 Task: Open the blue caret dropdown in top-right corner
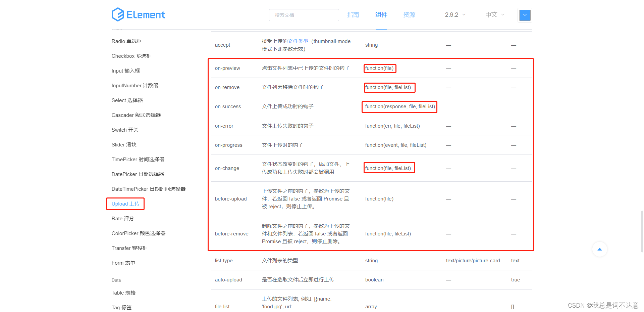tap(525, 15)
